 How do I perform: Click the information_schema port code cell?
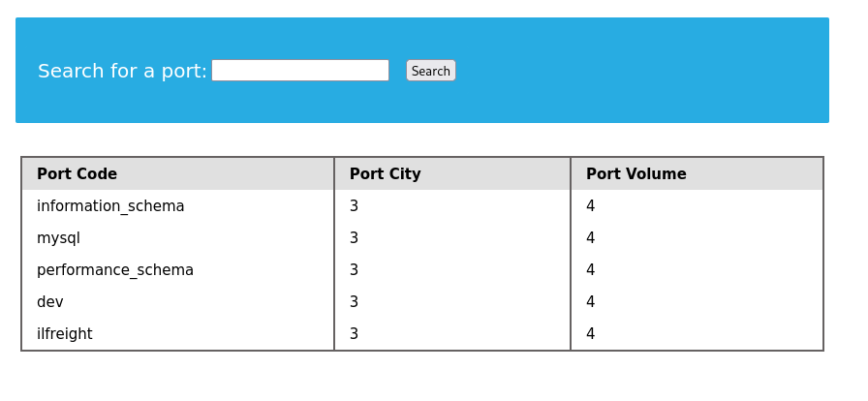coord(110,206)
